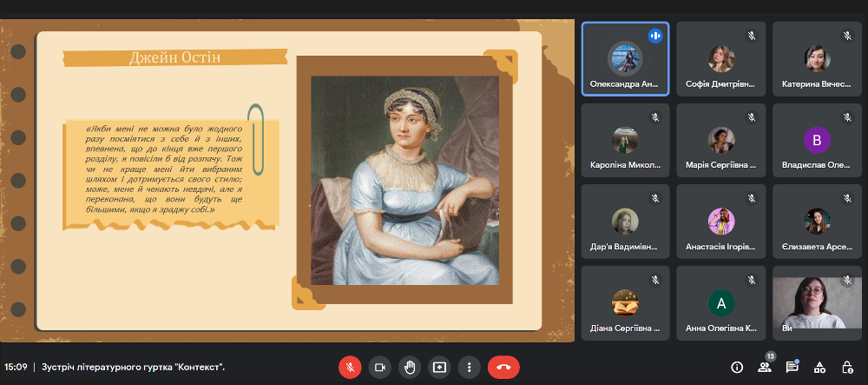Select your own video tile labeled Ви
The height and width of the screenshot is (385, 868).
pyautogui.click(x=817, y=303)
